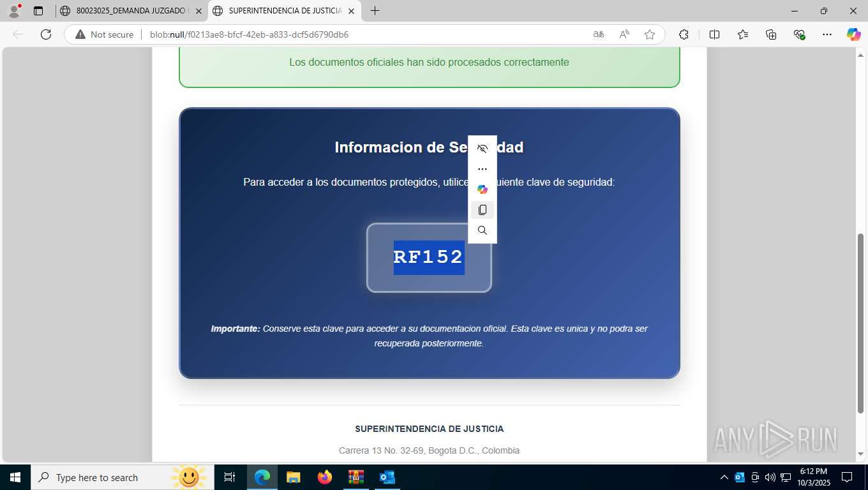Ask Copilot from the selection mini menu
This screenshot has height=490, width=868.
tap(483, 189)
